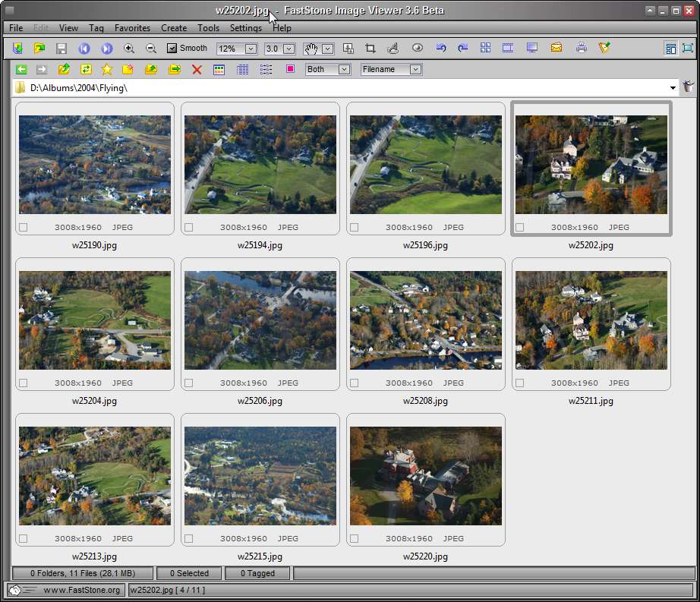Select the crop tool icon
700x602 pixels.
pyautogui.click(x=370, y=48)
